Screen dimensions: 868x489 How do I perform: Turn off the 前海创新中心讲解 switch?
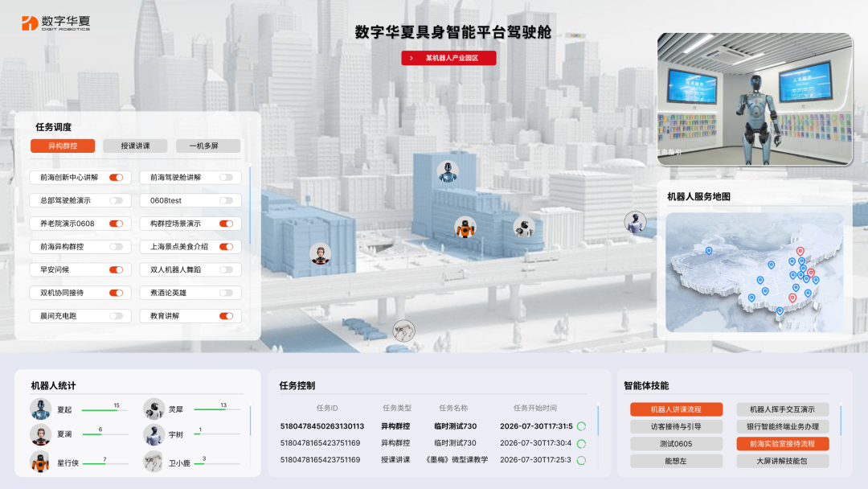117,177
